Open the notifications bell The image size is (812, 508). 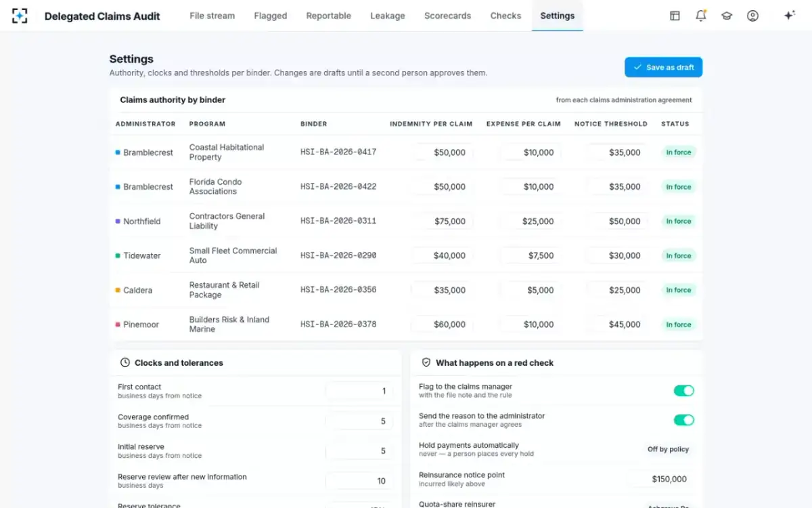(x=700, y=16)
